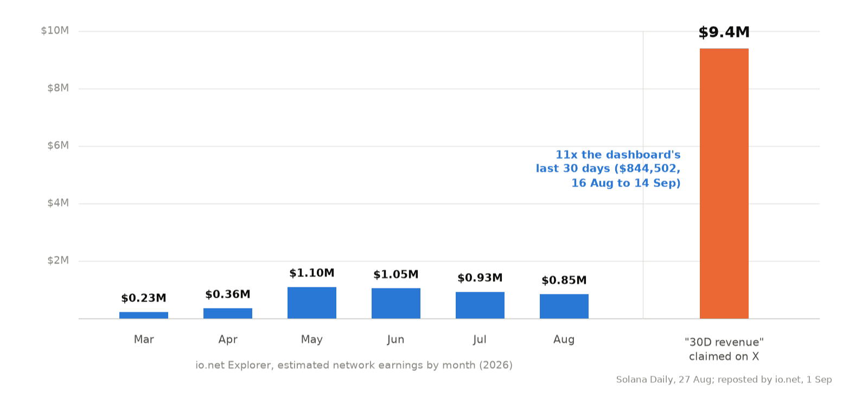Screen dimensions: 868x399
Task: Click the orange 30D revenue bar
Action: click(724, 184)
